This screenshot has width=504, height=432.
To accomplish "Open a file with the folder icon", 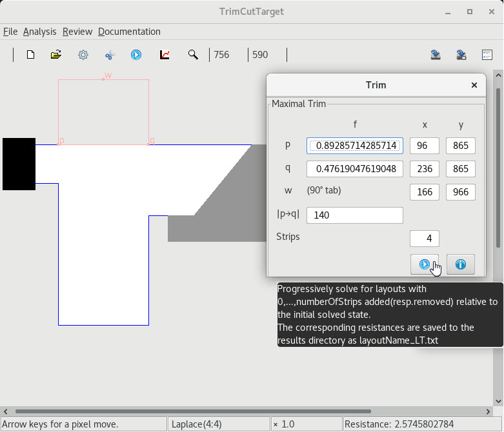I will point(56,55).
